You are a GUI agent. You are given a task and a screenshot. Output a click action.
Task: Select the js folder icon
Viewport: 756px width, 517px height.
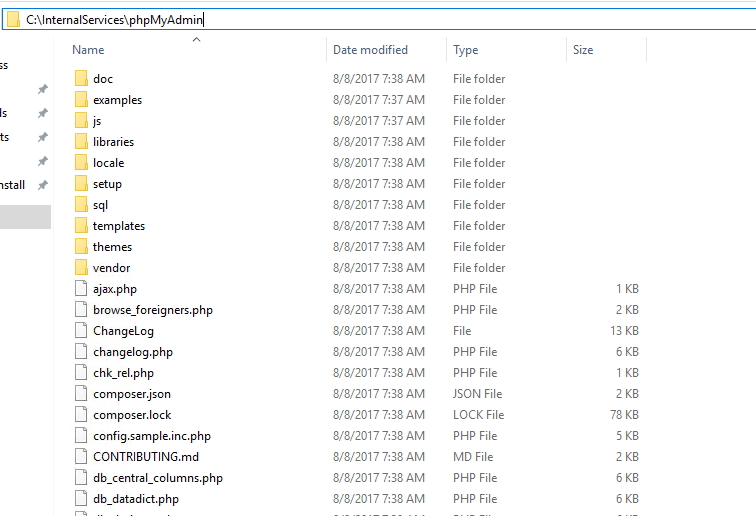coord(81,120)
